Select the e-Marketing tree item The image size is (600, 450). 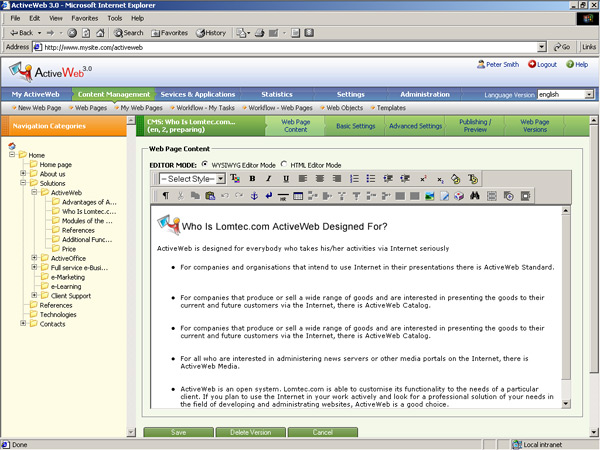pyautogui.click(x=68, y=277)
